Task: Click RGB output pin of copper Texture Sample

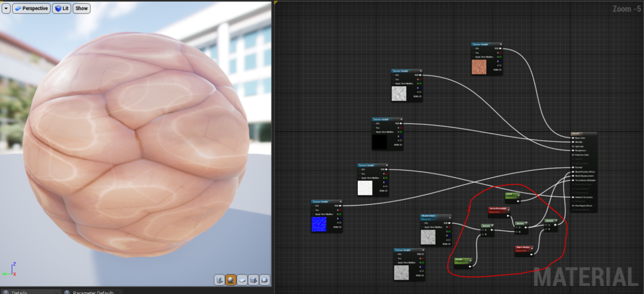Action: [500, 48]
